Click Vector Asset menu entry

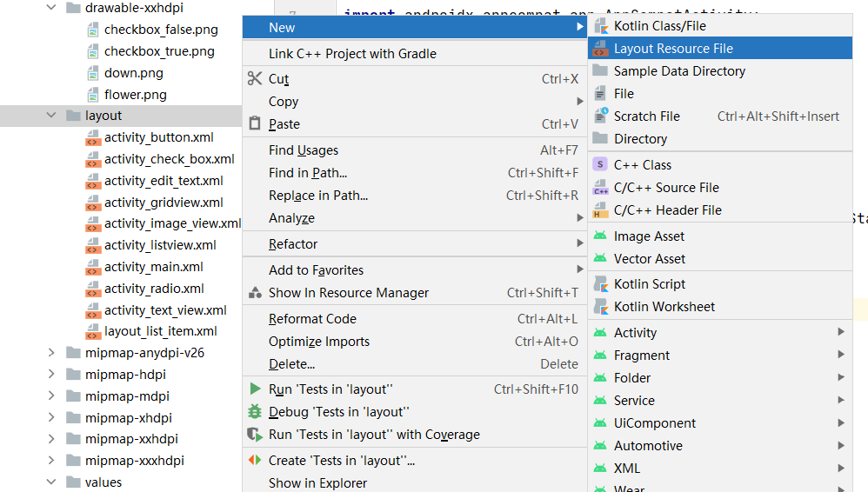pyautogui.click(x=649, y=259)
